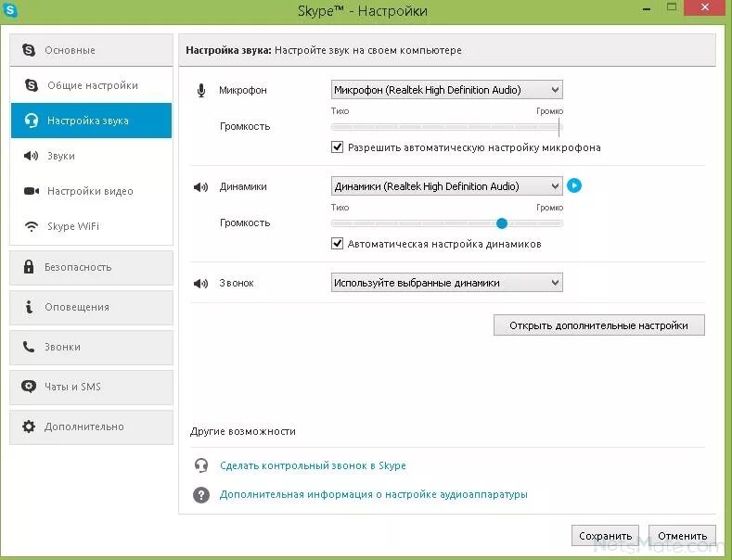
Task: Click the microphone volume slider track
Action: 447,126
